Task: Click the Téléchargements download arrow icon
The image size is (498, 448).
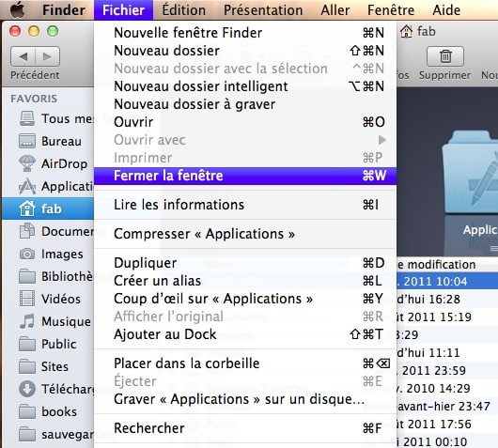Action: point(27,389)
